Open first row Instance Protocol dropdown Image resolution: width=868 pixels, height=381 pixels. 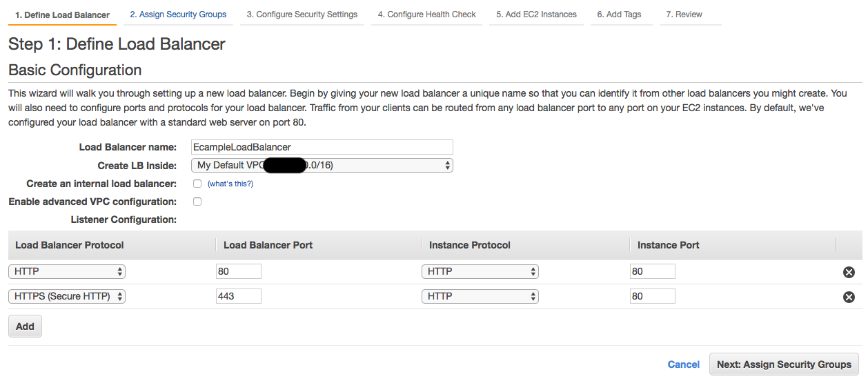click(480, 271)
